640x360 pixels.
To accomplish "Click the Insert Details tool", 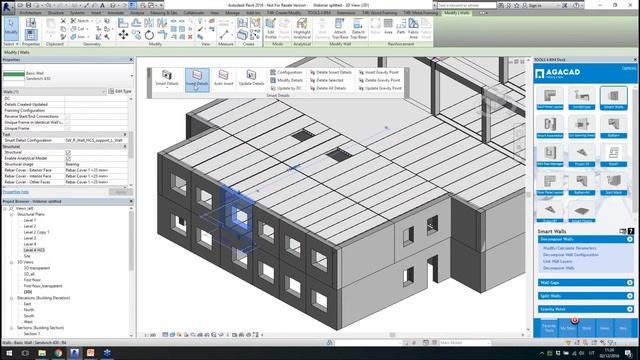I will point(197,79).
